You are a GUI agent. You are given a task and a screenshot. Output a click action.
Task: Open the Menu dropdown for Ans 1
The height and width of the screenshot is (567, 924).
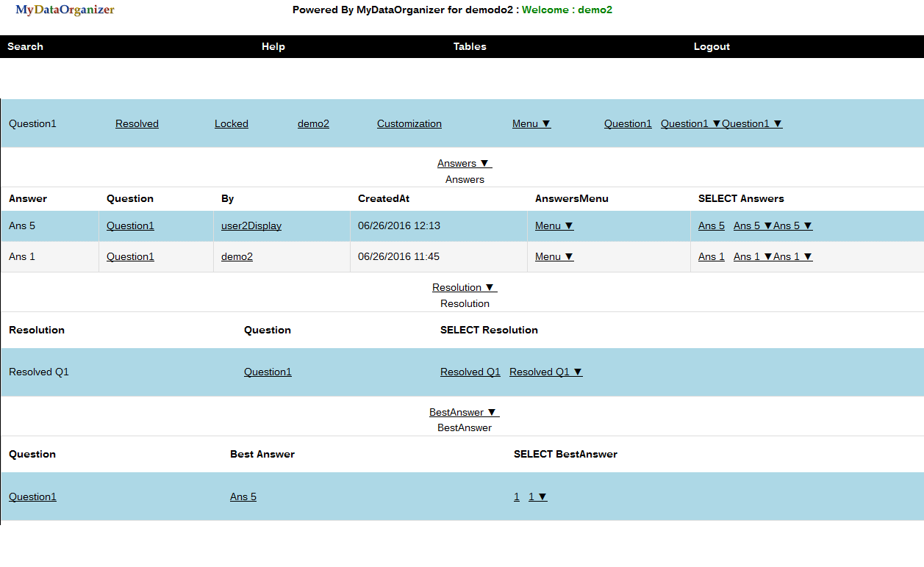pyautogui.click(x=554, y=256)
